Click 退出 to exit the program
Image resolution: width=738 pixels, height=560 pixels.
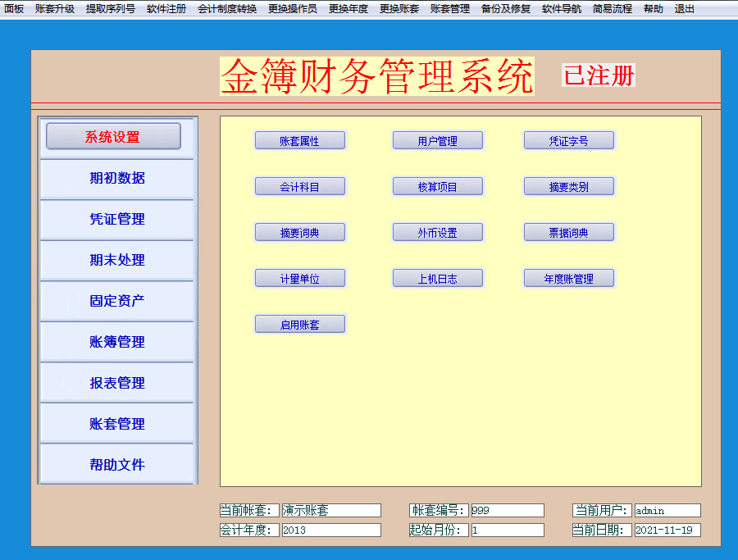click(685, 8)
